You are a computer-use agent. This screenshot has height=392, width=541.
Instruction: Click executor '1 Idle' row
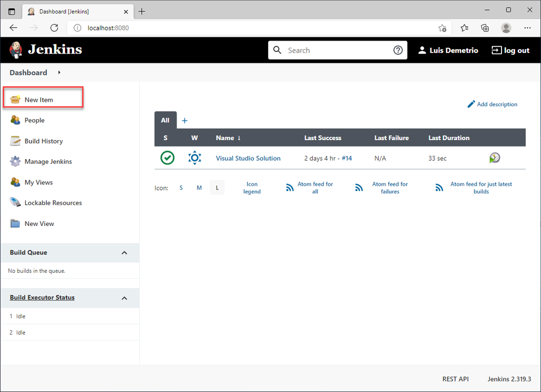tap(70, 316)
